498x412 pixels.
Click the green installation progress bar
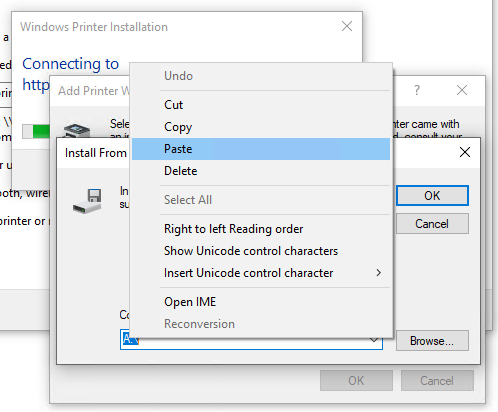(x=36, y=131)
